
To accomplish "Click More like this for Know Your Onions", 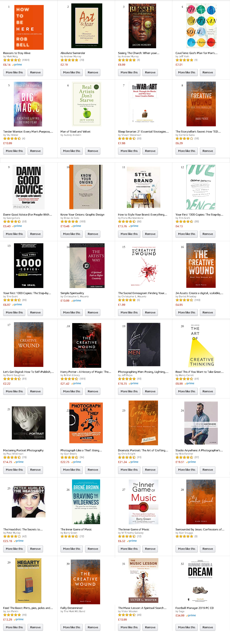I will (x=72, y=234).
